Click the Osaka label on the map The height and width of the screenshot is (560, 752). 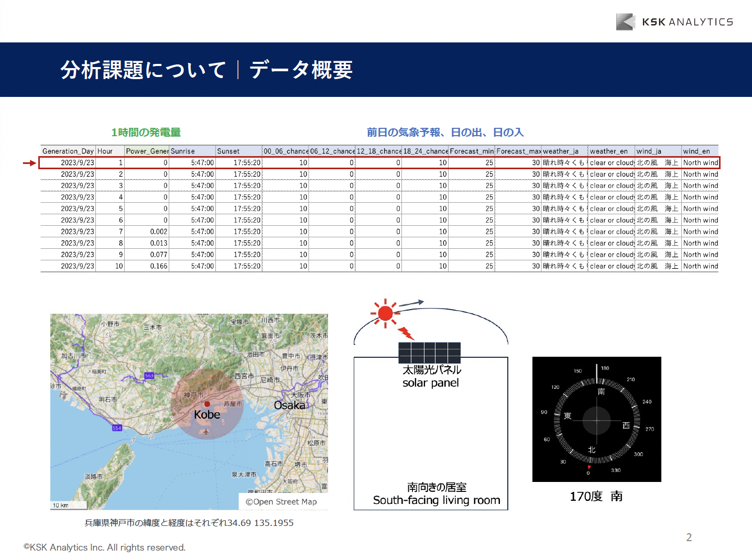tap(289, 405)
